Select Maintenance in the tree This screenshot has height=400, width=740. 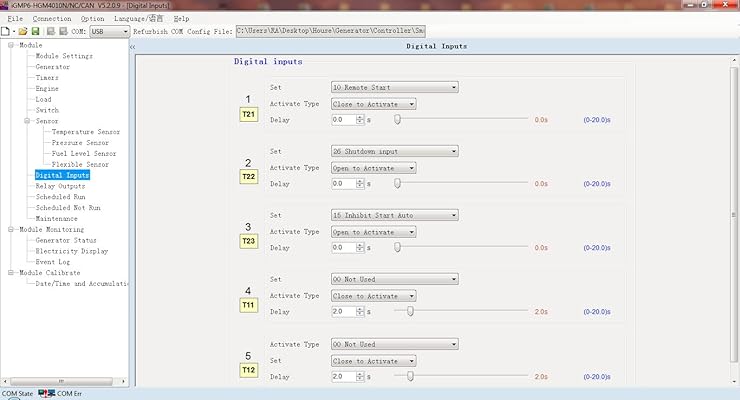[x=56, y=219]
